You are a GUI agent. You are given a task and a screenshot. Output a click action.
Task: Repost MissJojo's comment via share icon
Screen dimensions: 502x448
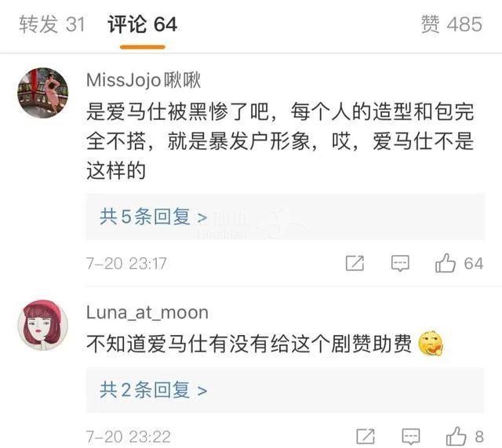click(x=355, y=264)
